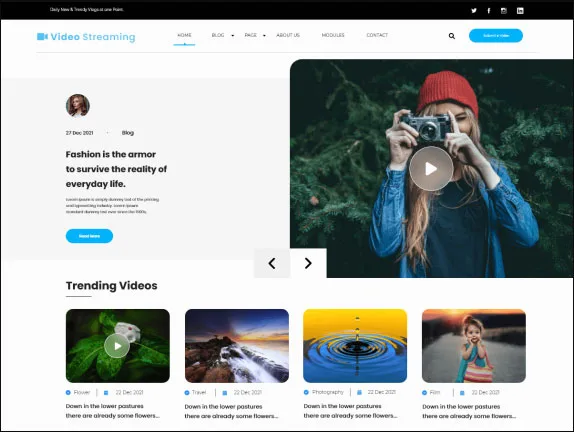Open post title under Film card
The height and width of the screenshot is (432, 574).
point(469,411)
